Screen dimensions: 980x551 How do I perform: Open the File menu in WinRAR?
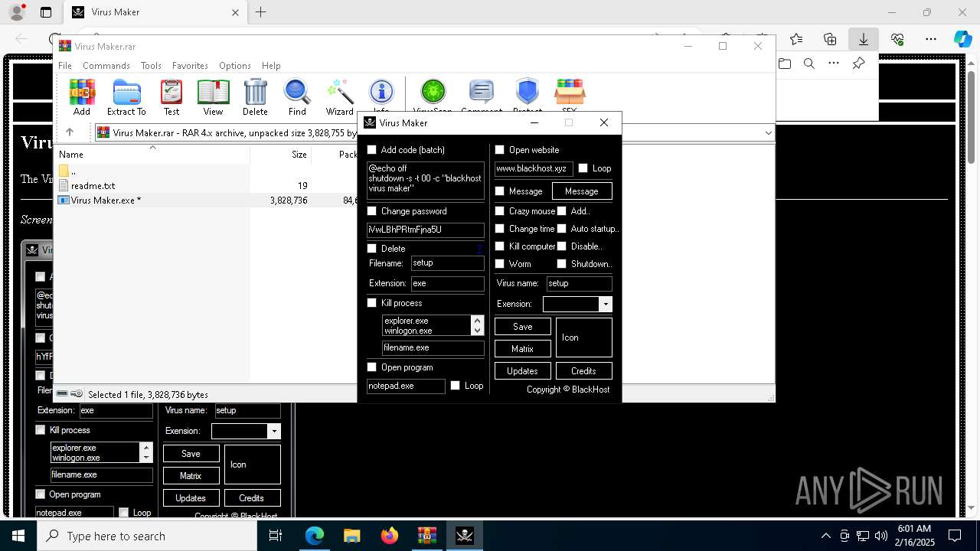[65, 66]
